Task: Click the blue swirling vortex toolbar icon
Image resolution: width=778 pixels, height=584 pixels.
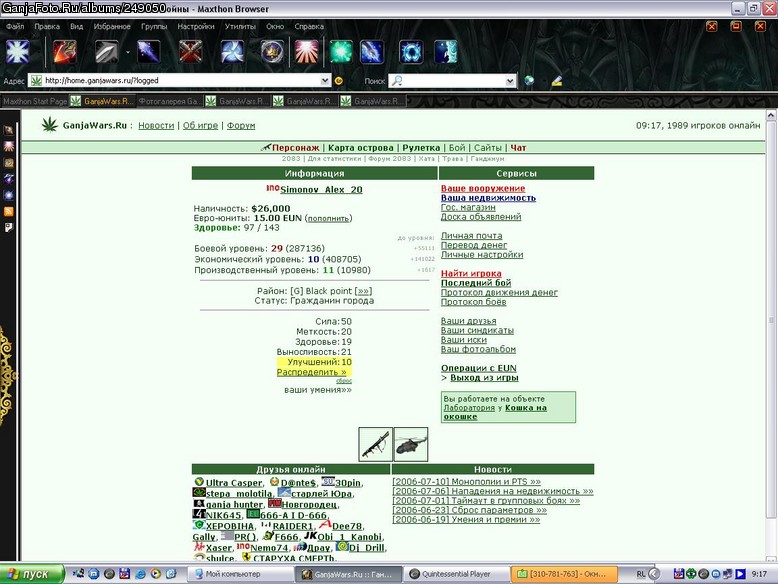Action: point(232,52)
